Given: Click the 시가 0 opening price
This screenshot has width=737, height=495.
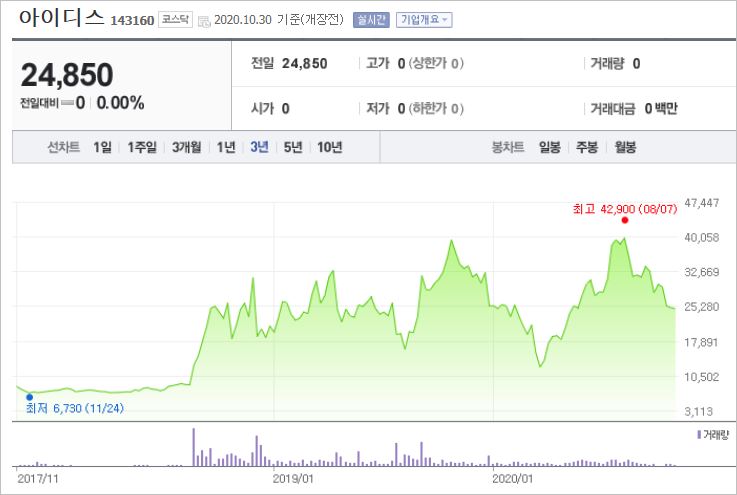Looking at the screenshot, I should 270,109.
